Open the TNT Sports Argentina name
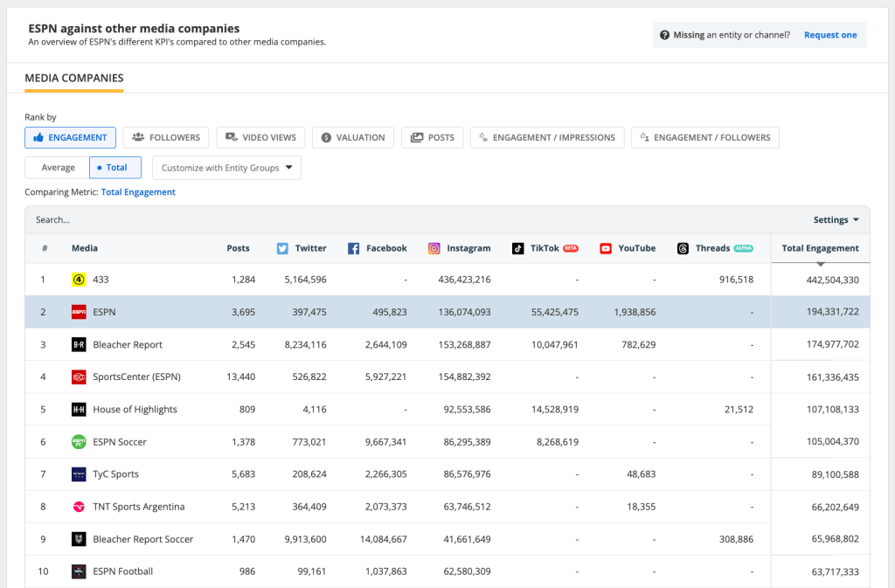The width and height of the screenshot is (895, 588). 139,507
